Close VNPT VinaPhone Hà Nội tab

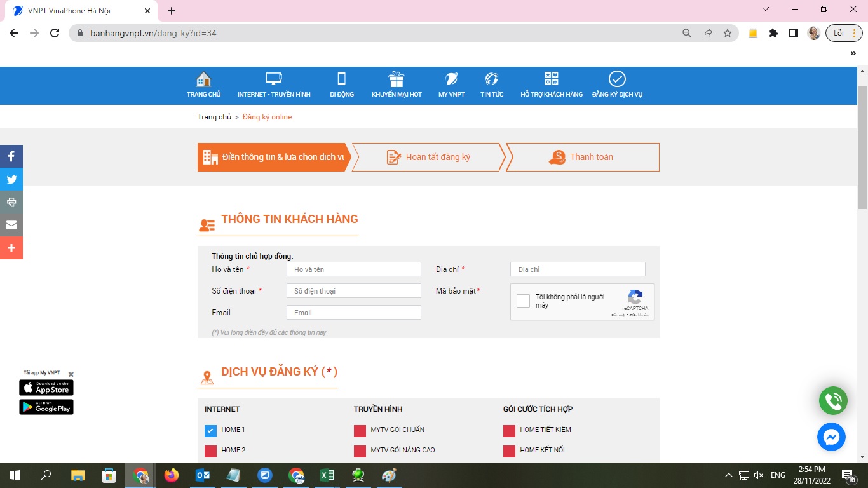coord(147,11)
